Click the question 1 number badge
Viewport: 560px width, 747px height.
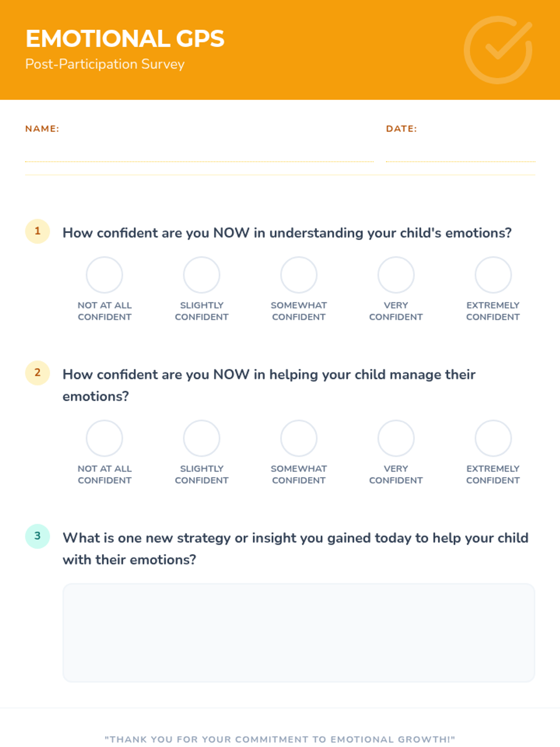(37, 231)
